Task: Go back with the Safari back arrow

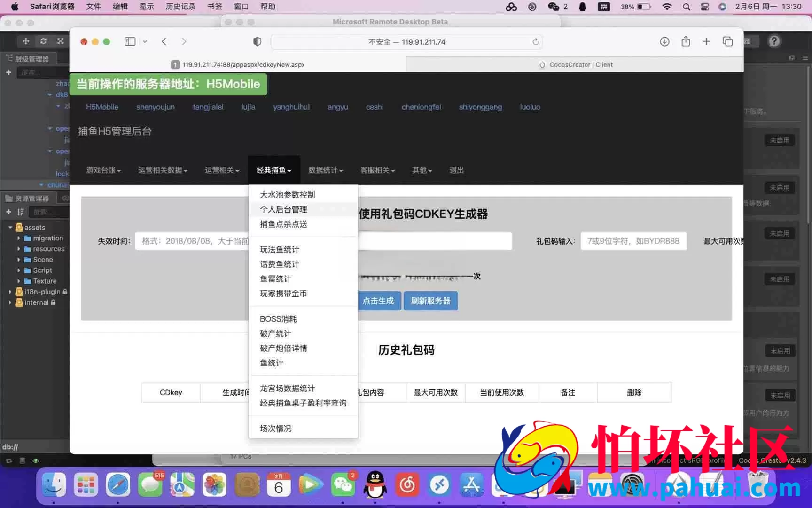Action: tap(164, 42)
